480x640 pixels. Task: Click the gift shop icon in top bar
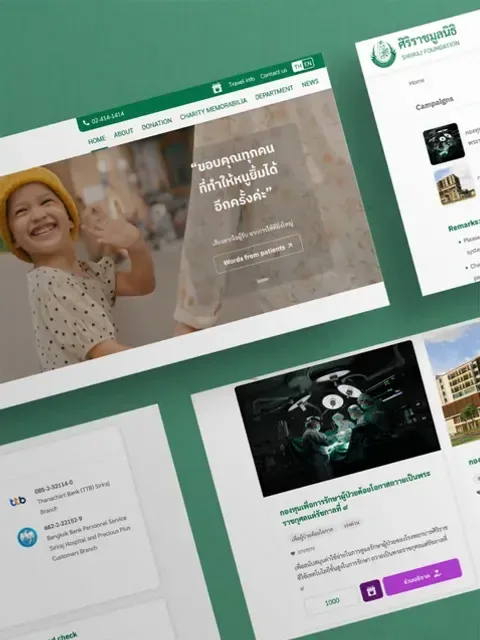217,87
